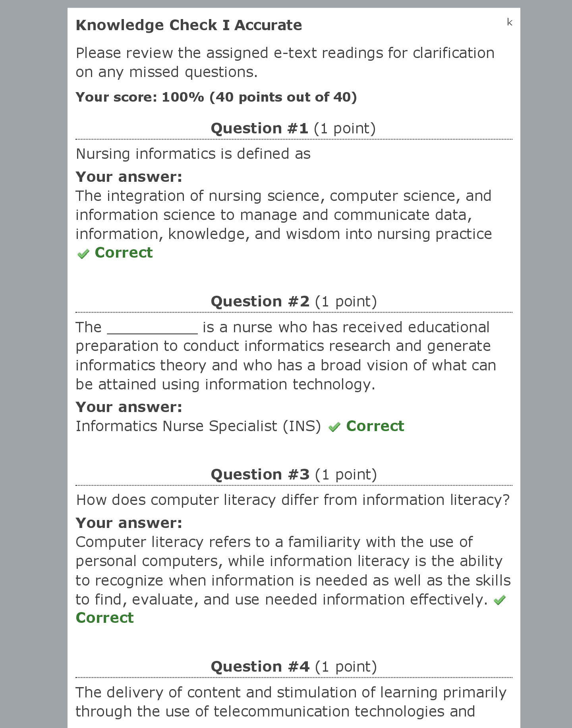Click the Question #1 heading
Viewport: 572px width, 728px height.
coord(293,128)
